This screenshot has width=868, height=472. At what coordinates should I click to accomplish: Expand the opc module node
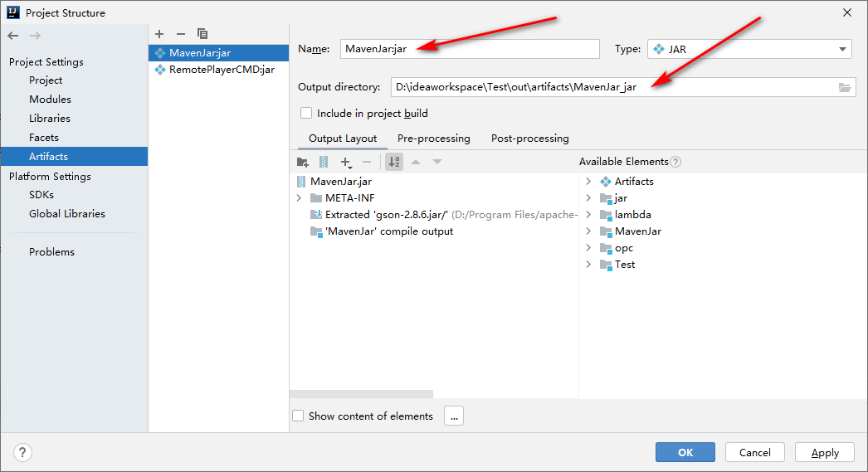588,248
